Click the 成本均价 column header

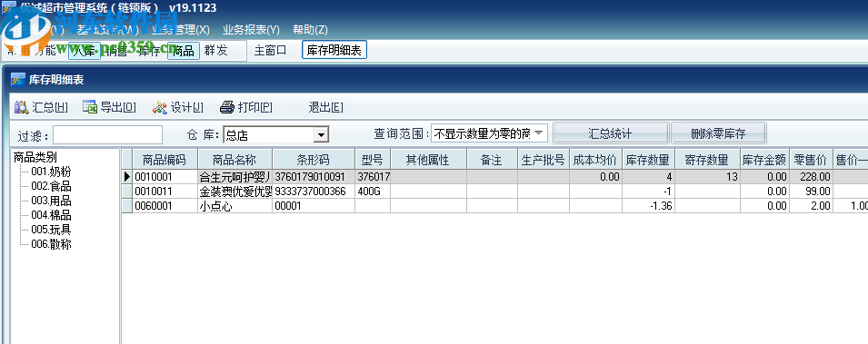pos(595,160)
